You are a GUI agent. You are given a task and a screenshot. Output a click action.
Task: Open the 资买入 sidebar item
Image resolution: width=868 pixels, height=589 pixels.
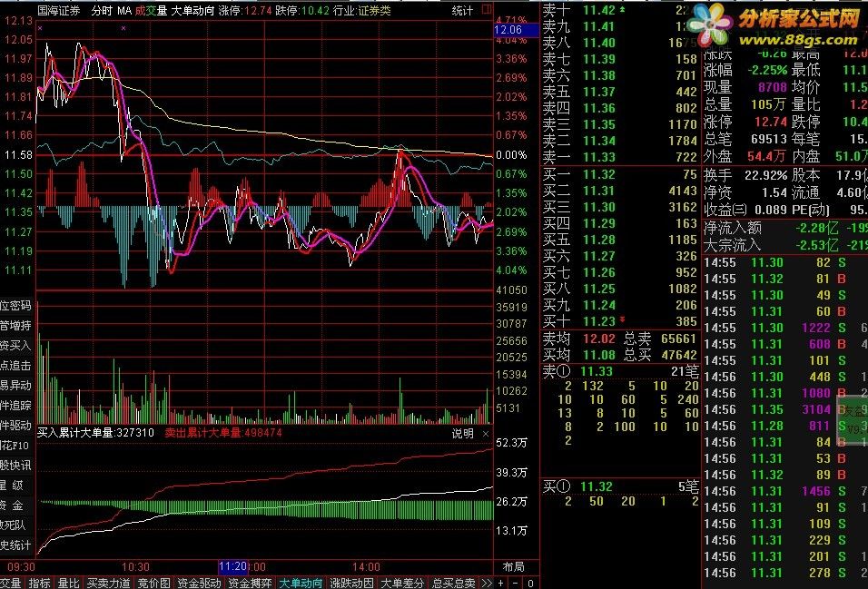coord(15,346)
